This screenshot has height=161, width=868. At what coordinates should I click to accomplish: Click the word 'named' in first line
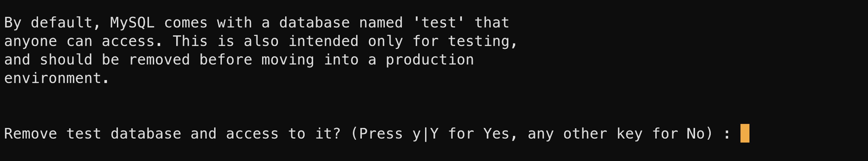pyautogui.click(x=381, y=23)
